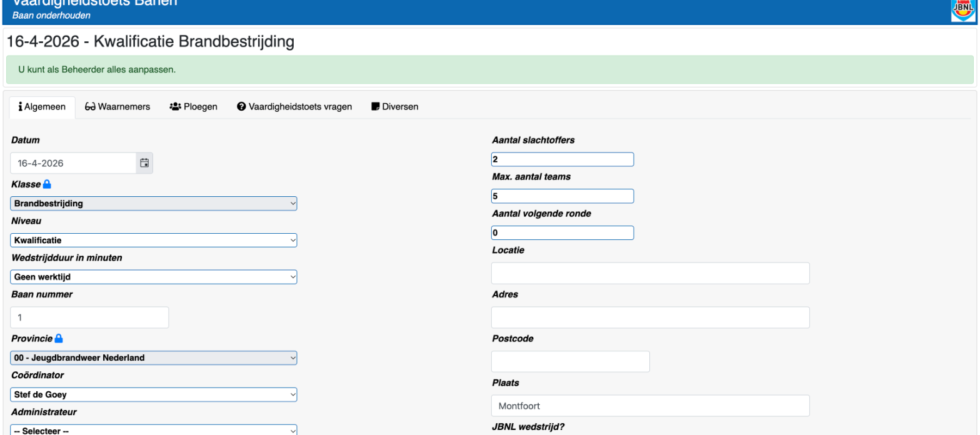Screen dimensions: 980x435
Task: Open the Administrateur dropdown
Action: pyautogui.click(x=154, y=431)
